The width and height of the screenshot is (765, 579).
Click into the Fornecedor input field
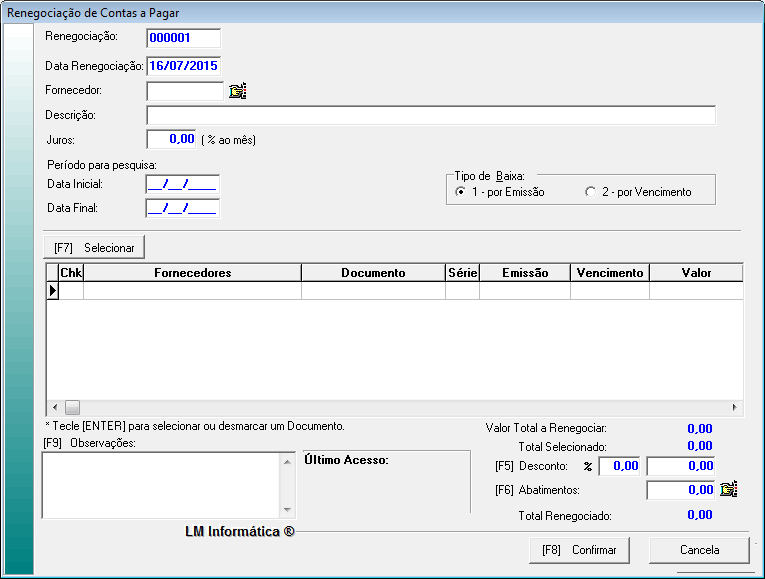point(184,91)
